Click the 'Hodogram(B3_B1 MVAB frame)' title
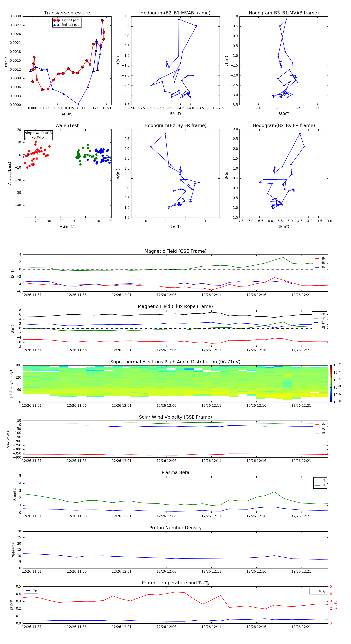This screenshot has height=644, width=351. point(284,13)
